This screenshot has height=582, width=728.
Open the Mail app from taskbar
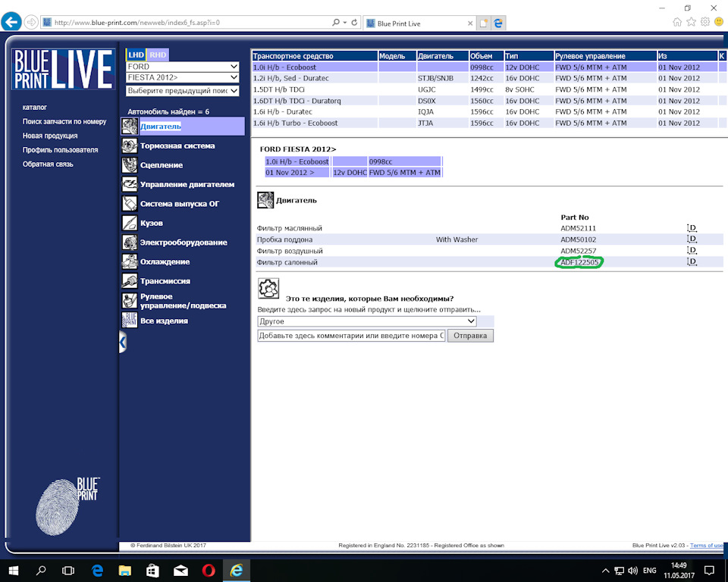point(180,571)
